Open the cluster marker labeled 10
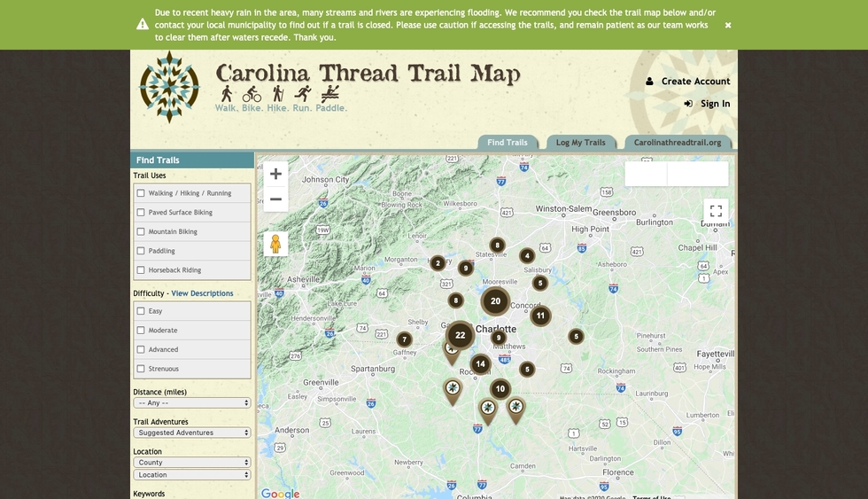 tap(500, 389)
